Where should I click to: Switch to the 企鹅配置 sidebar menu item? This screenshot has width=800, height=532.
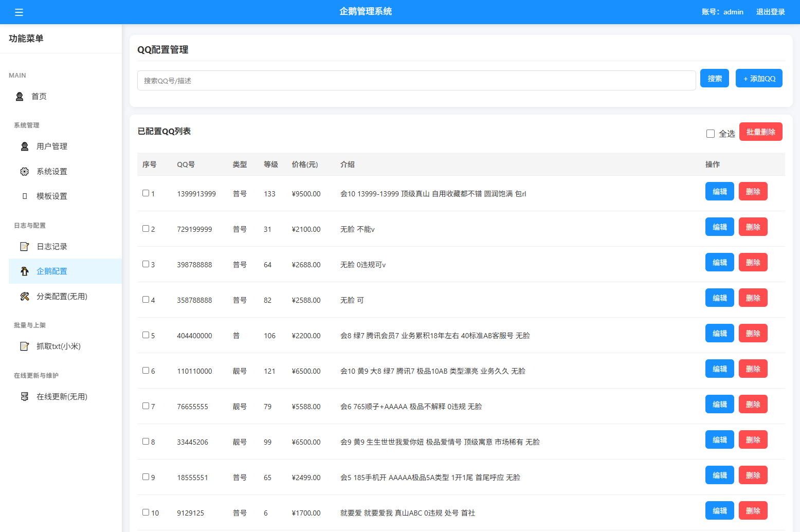(52, 271)
